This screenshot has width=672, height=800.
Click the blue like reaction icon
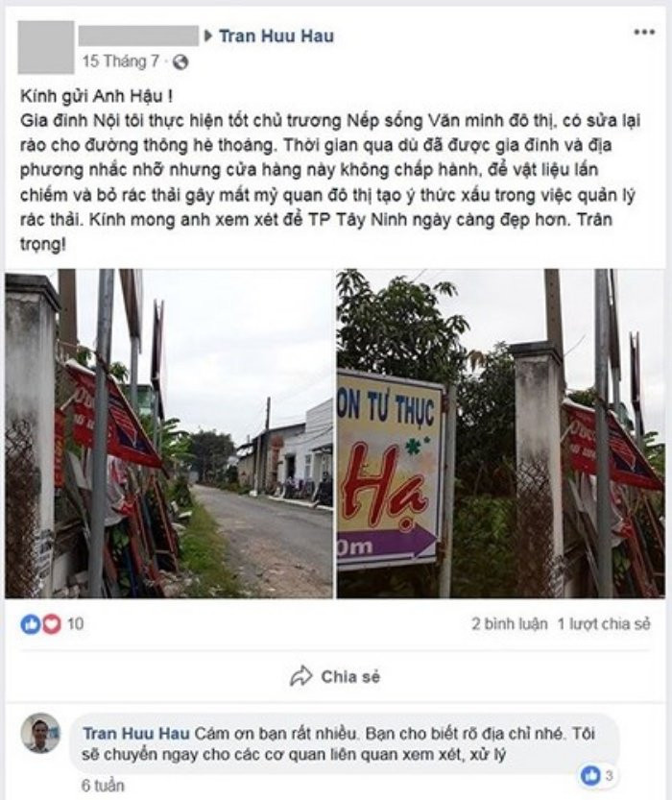pos(31,624)
